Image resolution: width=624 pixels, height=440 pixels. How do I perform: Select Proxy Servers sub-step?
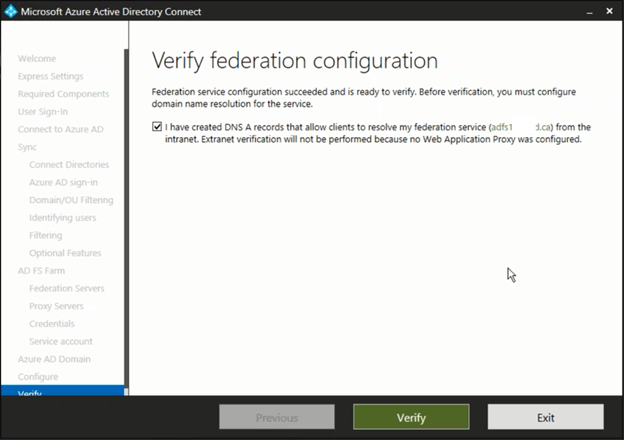click(x=56, y=306)
